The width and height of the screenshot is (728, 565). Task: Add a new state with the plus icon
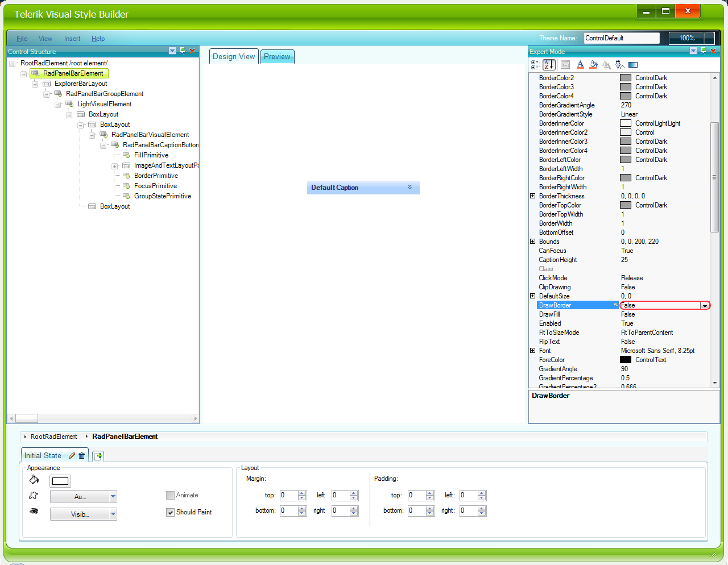click(99, 456)
